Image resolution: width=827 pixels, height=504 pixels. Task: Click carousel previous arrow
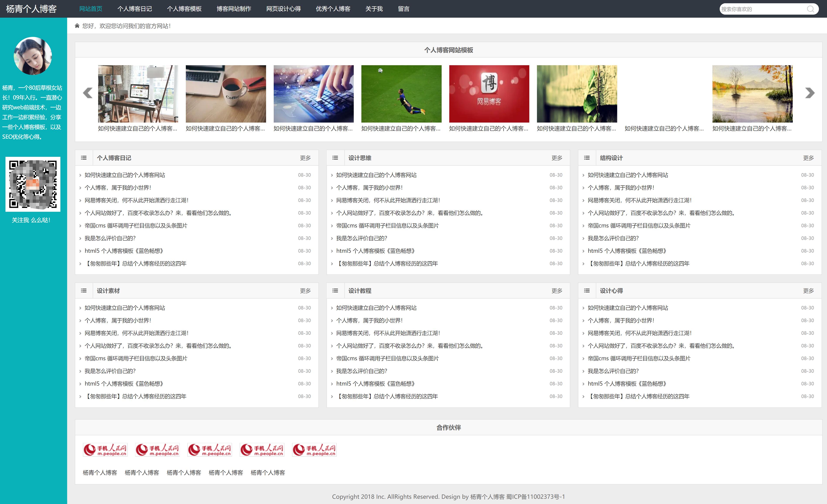[x=88, y=93]
